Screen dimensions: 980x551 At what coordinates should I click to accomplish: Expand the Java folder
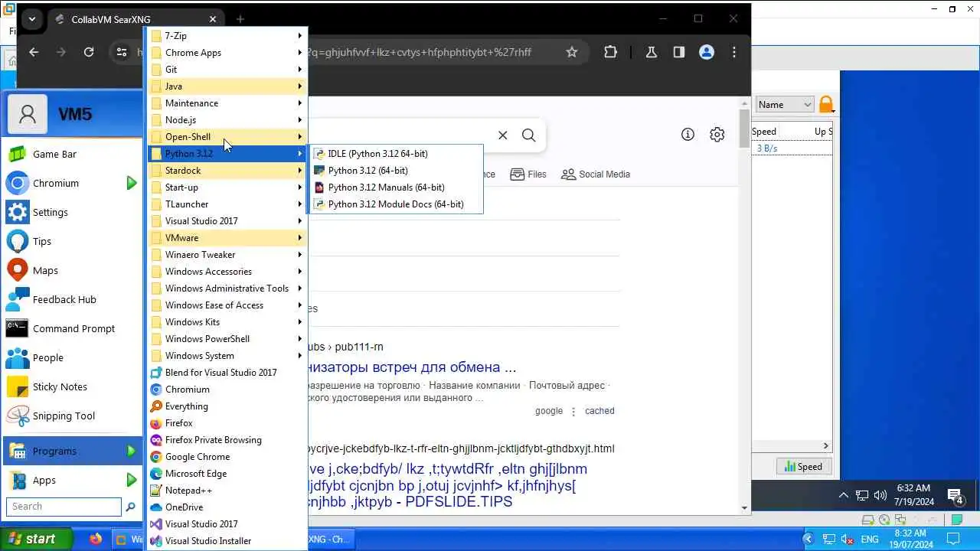pyautogui.click(x=227, y=86)
